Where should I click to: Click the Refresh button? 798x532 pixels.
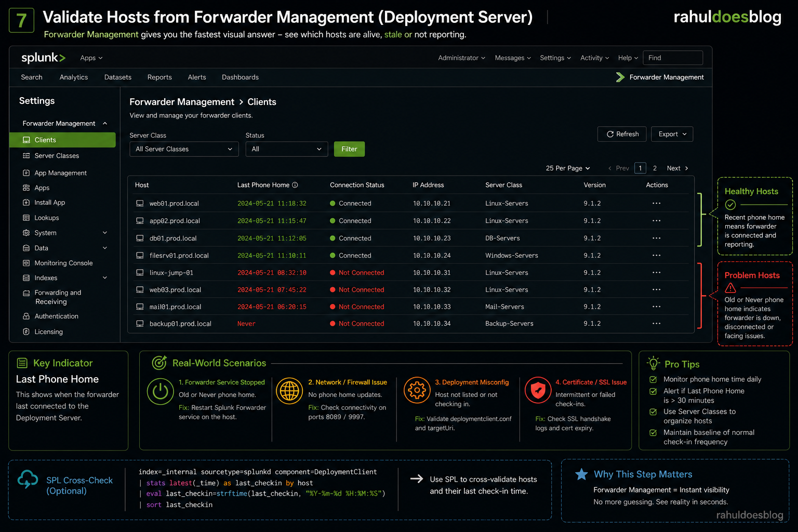[x=622, y=134]
